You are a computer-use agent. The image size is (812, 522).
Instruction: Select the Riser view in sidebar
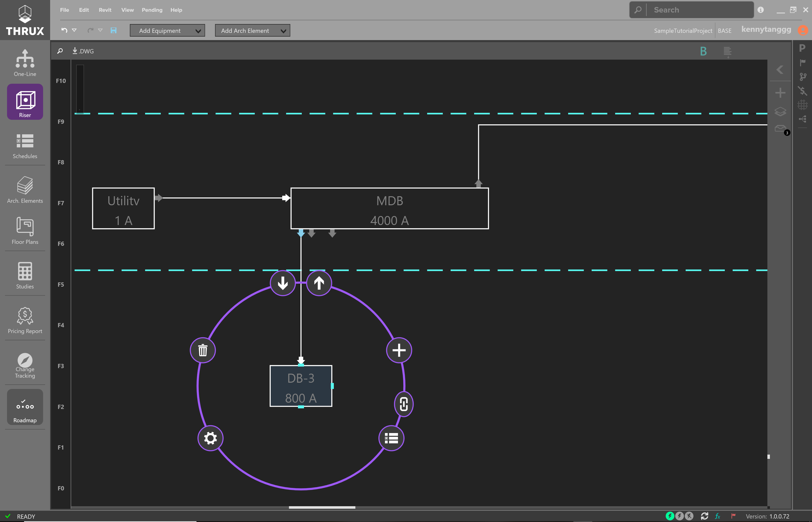click(25, 102)
